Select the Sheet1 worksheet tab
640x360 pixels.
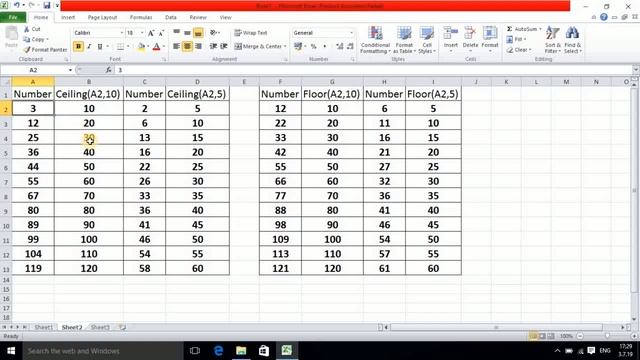[44, 327]
